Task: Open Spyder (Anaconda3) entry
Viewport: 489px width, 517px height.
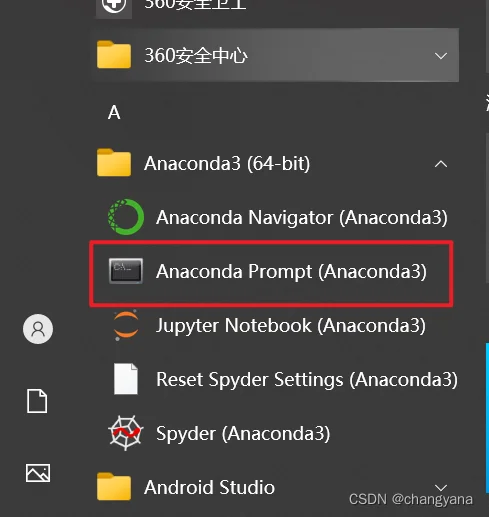Action: point(275,433)
